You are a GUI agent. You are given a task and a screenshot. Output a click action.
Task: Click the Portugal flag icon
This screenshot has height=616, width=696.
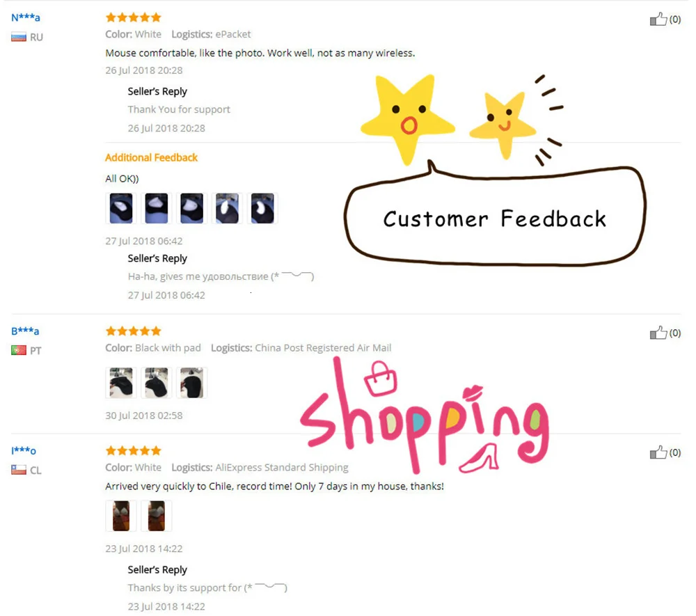[19, 351]
